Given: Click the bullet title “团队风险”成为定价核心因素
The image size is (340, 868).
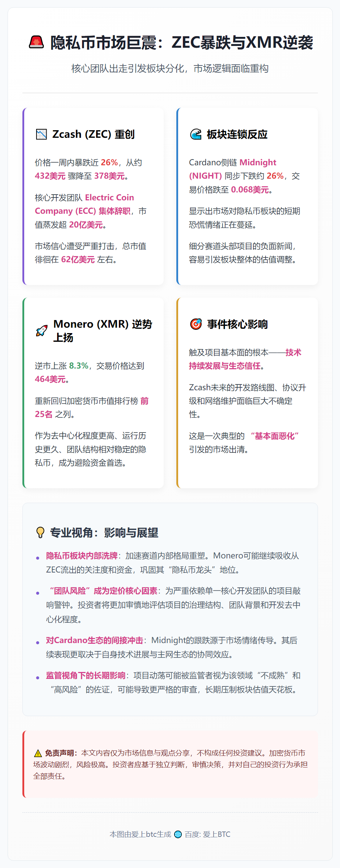Looking at the screenshot, I should [103, 591].
